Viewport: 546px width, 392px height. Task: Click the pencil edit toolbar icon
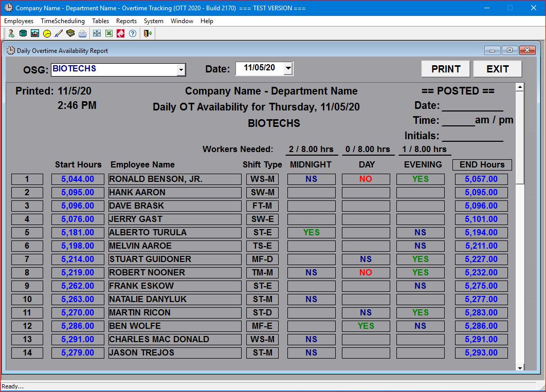tap(59, 33)
